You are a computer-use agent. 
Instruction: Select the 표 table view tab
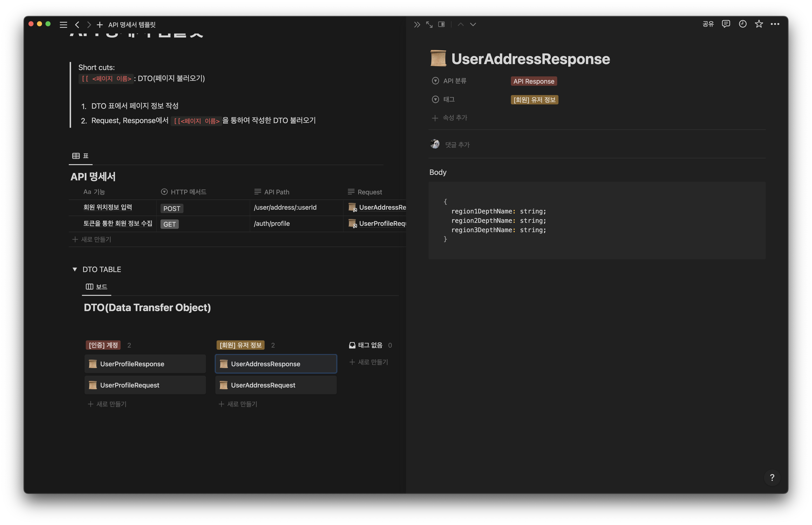(x=80, y=156)
